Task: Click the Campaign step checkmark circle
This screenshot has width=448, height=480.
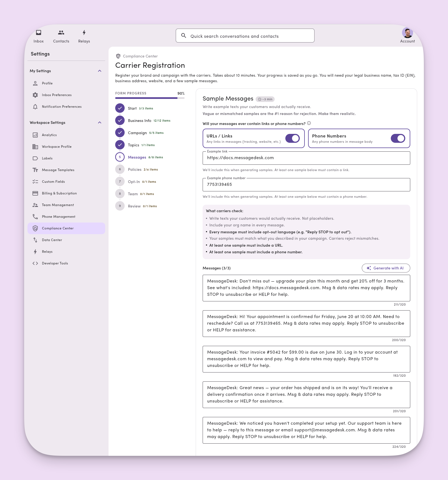Action: (x=120, y=132)
